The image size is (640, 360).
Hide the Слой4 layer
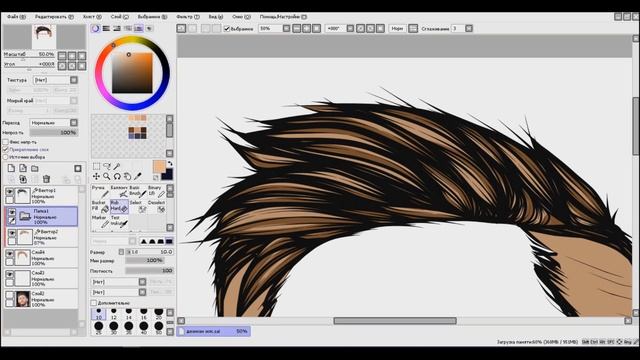pyautogui.click(x=9, y=254)
